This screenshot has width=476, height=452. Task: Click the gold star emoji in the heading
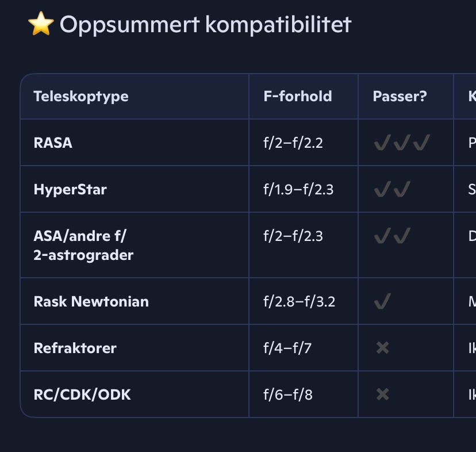[x=41, y=24]
